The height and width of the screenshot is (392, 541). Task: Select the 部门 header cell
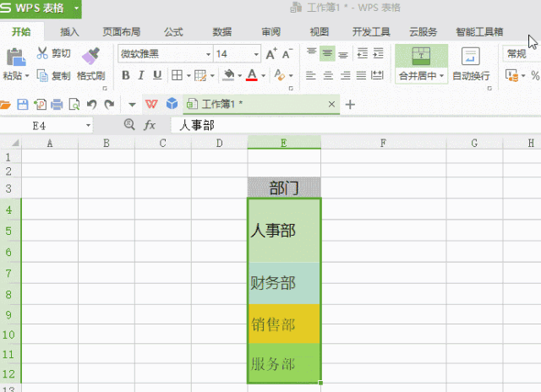tap(284, 188)
